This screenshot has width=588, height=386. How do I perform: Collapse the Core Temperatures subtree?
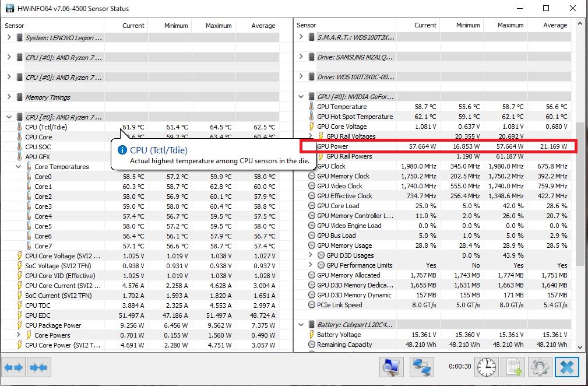click(x=19, y=167)
